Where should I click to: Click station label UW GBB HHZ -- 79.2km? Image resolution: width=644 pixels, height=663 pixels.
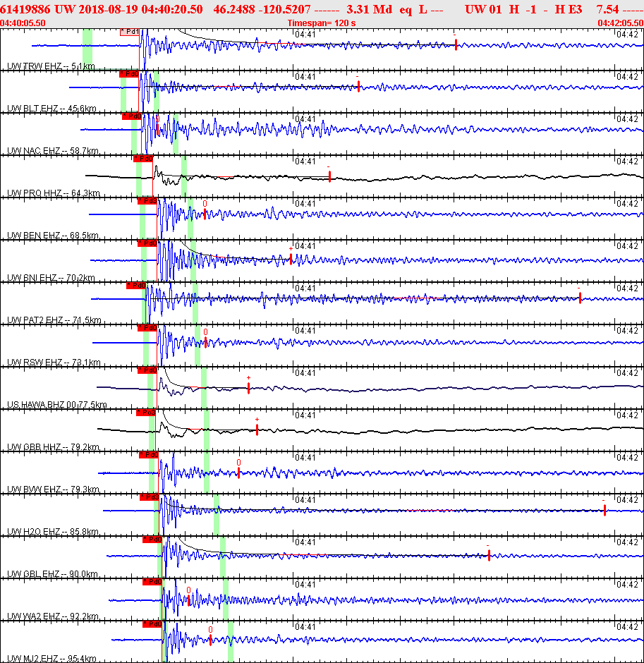[54, 447]
